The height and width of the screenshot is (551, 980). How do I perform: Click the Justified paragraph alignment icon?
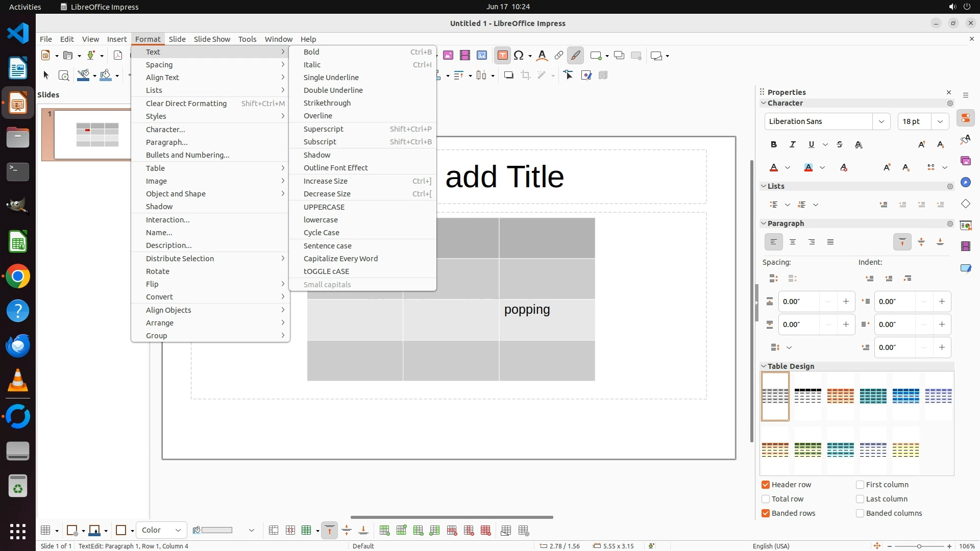830,242
